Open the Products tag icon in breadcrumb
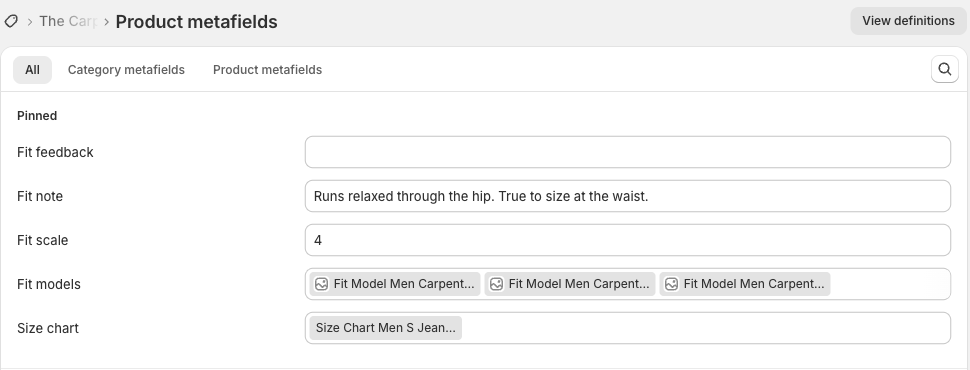This screenshot has height=370, width=970. point(11,22)
